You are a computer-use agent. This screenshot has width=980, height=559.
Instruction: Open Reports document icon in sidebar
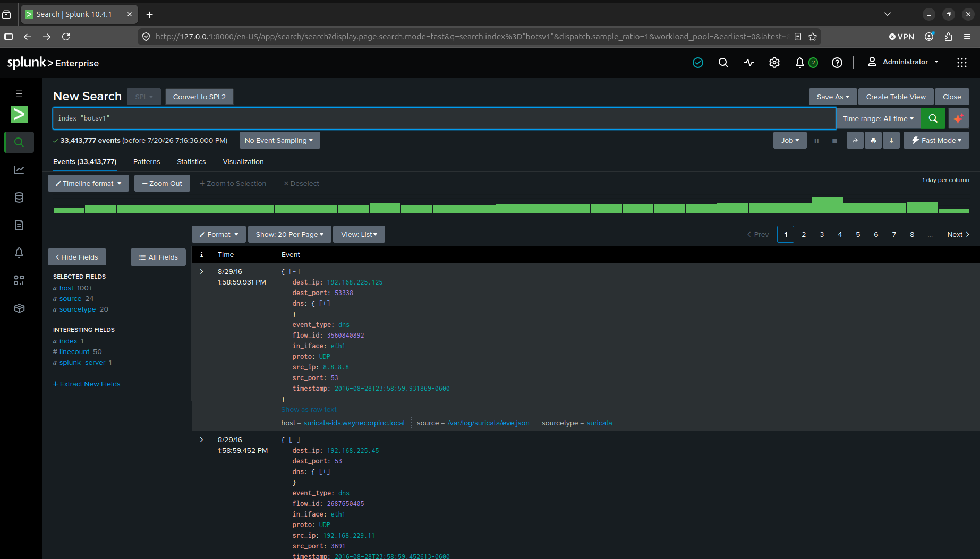tap(19, 225)
